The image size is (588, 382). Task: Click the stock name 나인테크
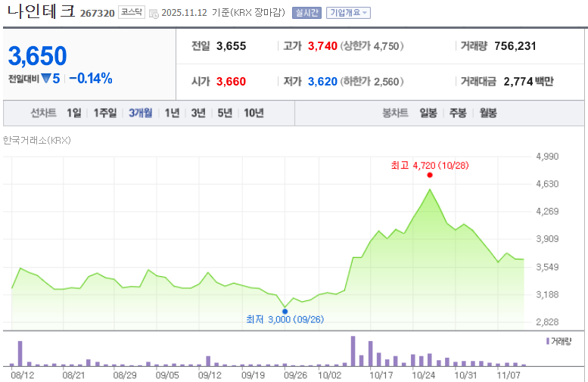coord(42,11)
